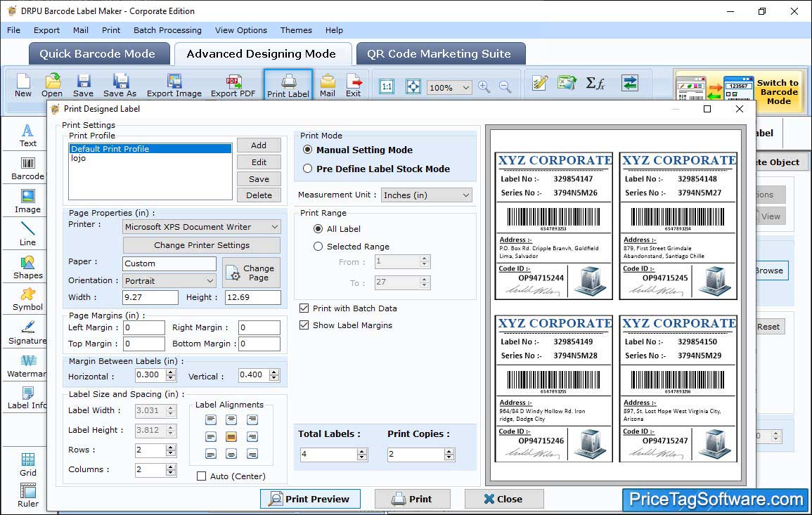The height and width of the screenshot is (515, 812).
Task: Open the Batch Processing menu
Action: click(167, 30)
